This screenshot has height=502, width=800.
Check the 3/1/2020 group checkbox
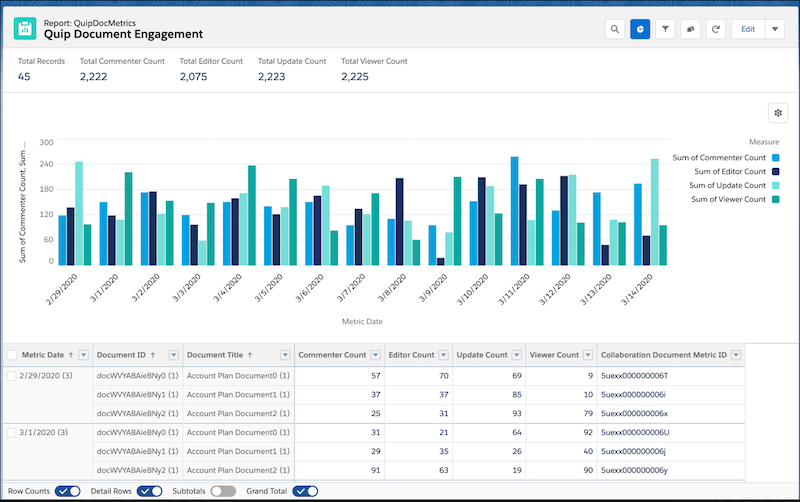12,433
